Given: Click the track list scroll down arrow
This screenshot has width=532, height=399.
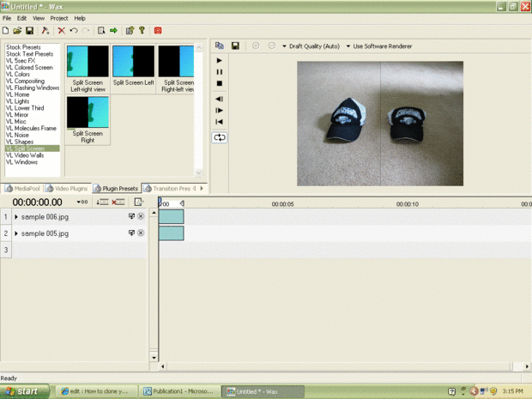Looking at the screenshot, I should 154,357.
